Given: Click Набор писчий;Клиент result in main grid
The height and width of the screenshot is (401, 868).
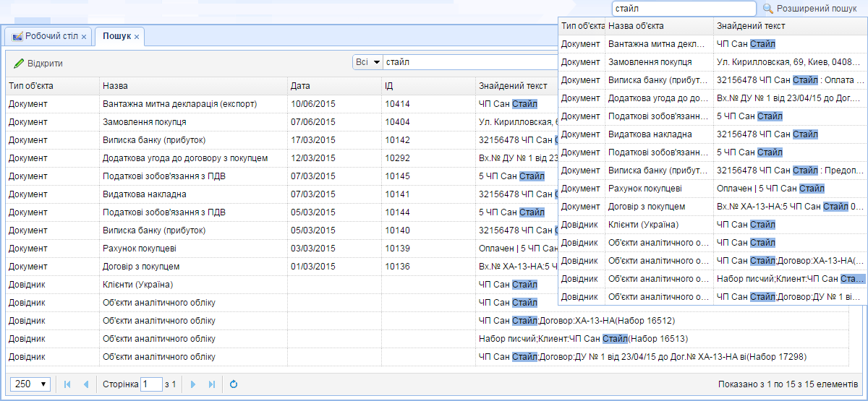Looking at the screenshot, I should pyautogui.click(x=583, y=339).
